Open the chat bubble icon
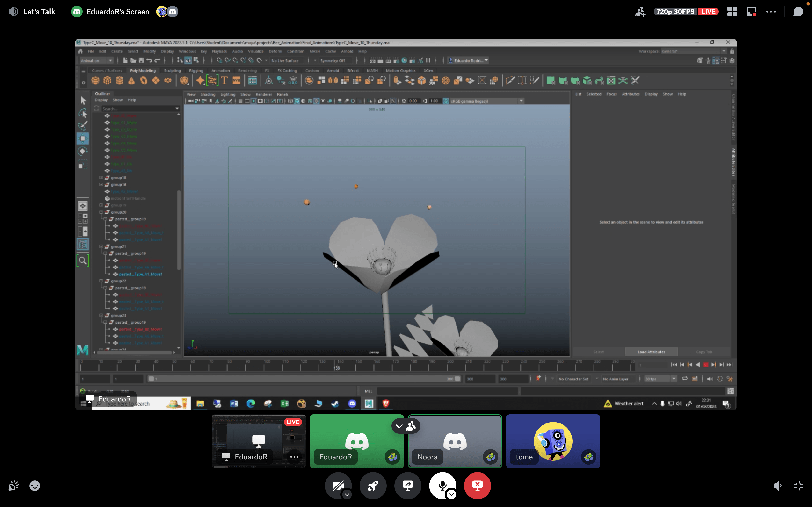Image resolution: width=812 pixels, height=507 pixels. 798,12
